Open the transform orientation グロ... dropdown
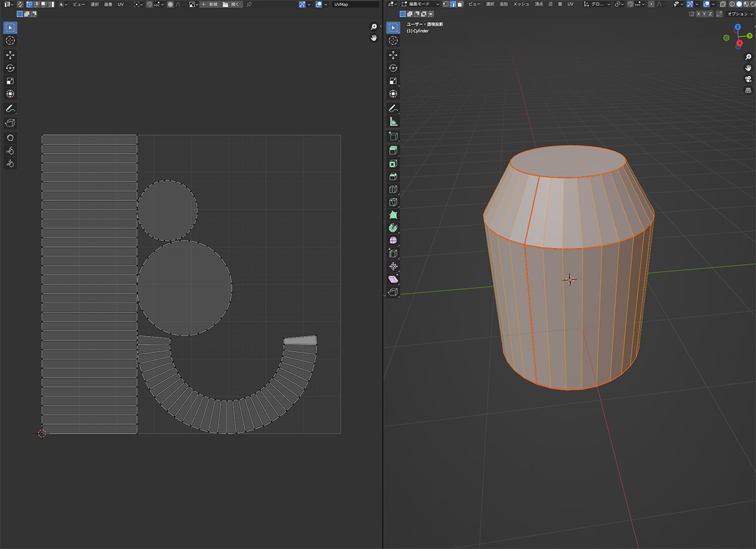This screenshot has height=549, width=756. (597, 4)
